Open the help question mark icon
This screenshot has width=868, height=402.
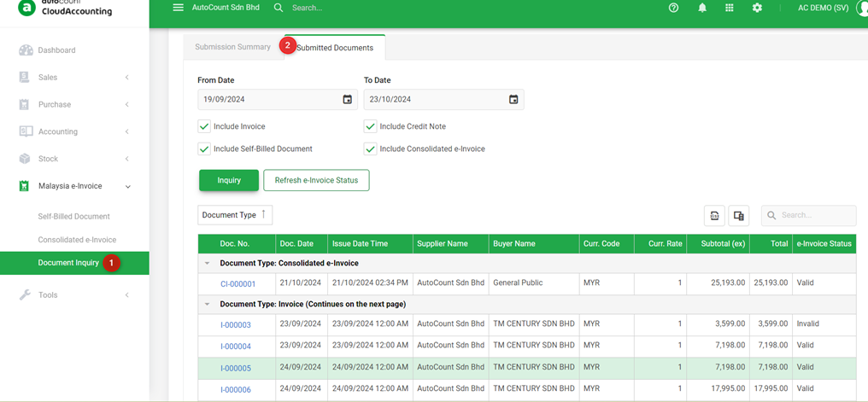coord(674,8)
